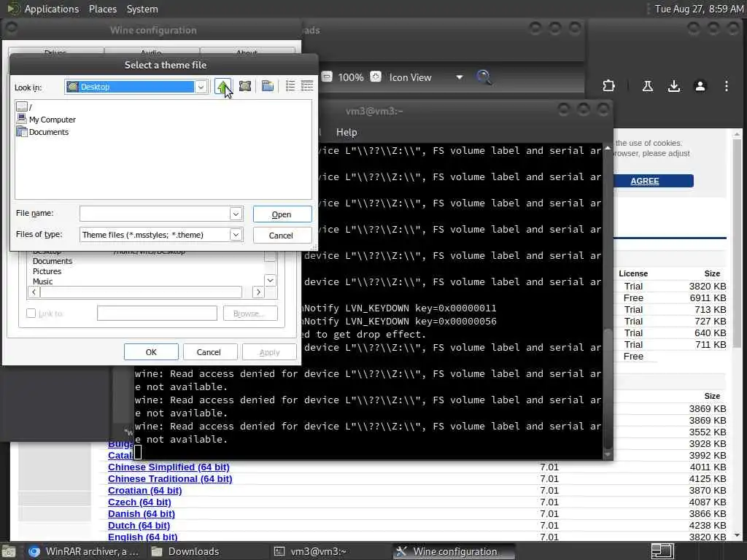
Task: Expand the File name dropdown arrow
Action: coord(236,214)
